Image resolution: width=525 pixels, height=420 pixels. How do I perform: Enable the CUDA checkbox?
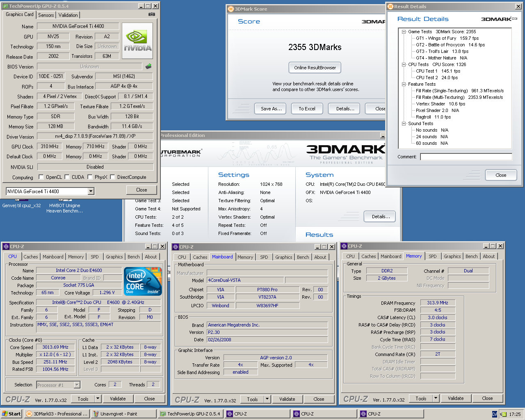(67, 177)
